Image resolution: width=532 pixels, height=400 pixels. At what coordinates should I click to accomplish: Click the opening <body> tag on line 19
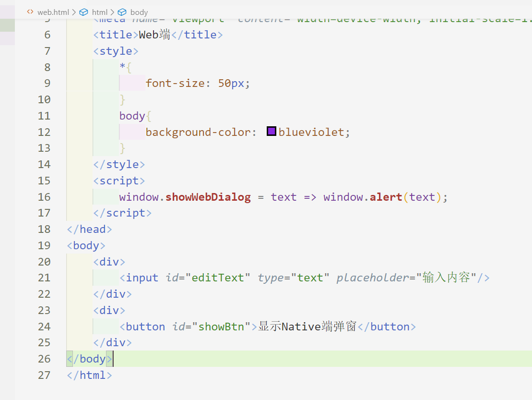pyautogui.click(x=86, y=245)
